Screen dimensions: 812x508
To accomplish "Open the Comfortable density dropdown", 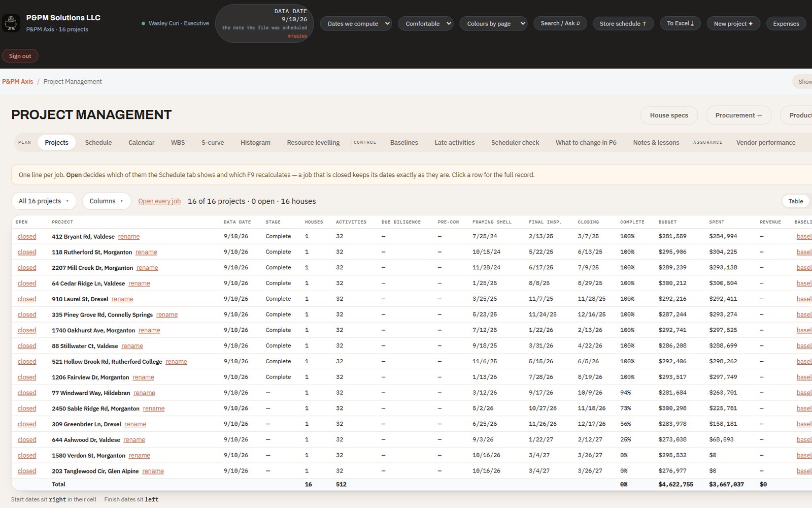I will click(x=426, y=23).
